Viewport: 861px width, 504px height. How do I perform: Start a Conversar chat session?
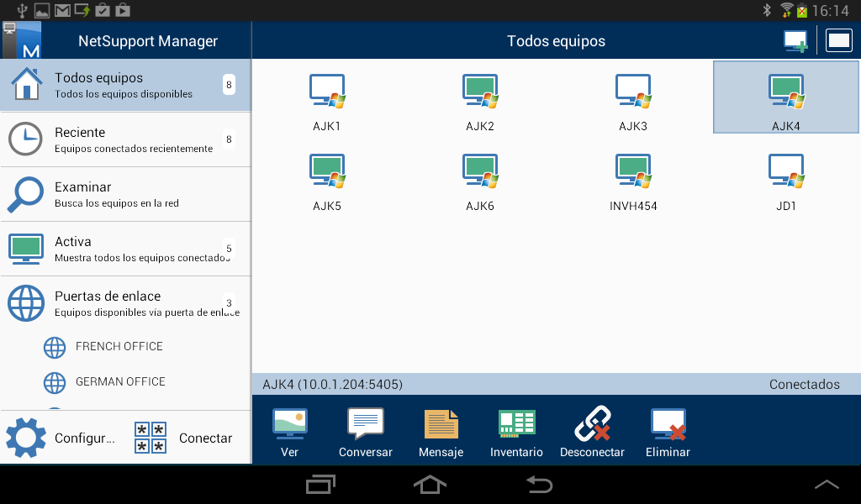(365, 431)
